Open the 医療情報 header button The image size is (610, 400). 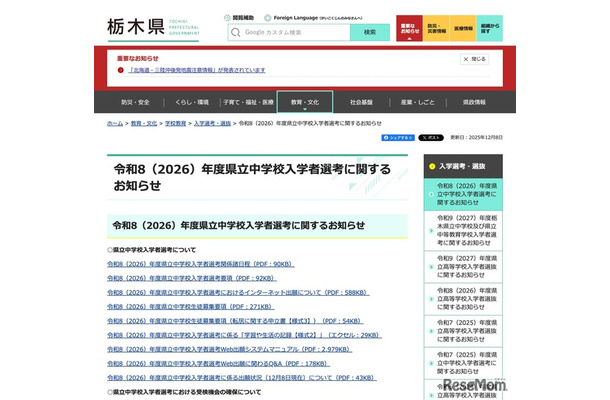click(x=463, y=28)
